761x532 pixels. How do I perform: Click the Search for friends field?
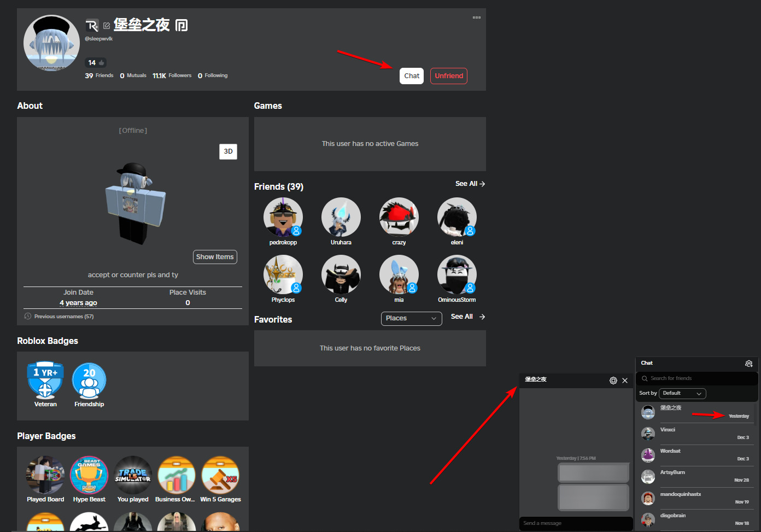pos(697,378)
